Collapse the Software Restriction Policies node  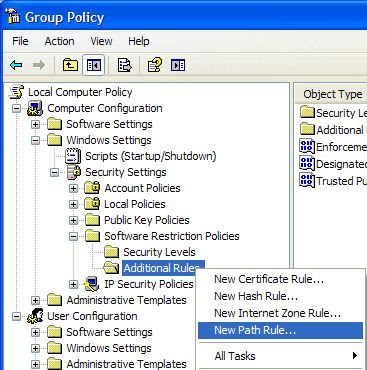coord(73,236)
